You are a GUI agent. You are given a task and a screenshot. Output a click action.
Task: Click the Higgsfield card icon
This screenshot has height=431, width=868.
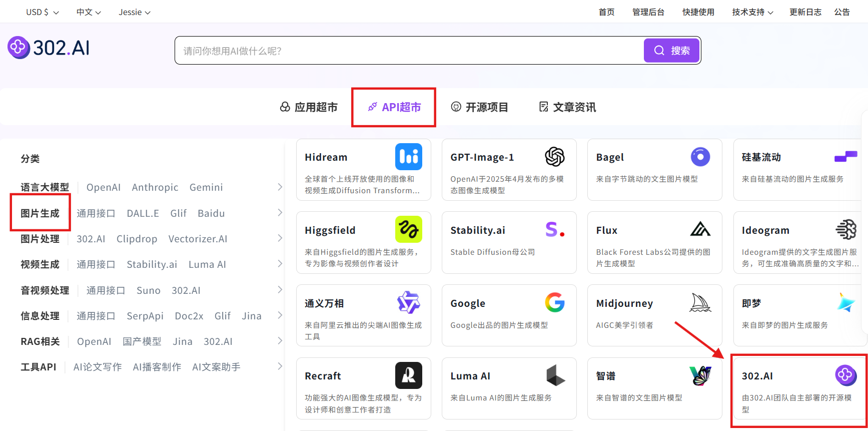(x=409, y=229)
